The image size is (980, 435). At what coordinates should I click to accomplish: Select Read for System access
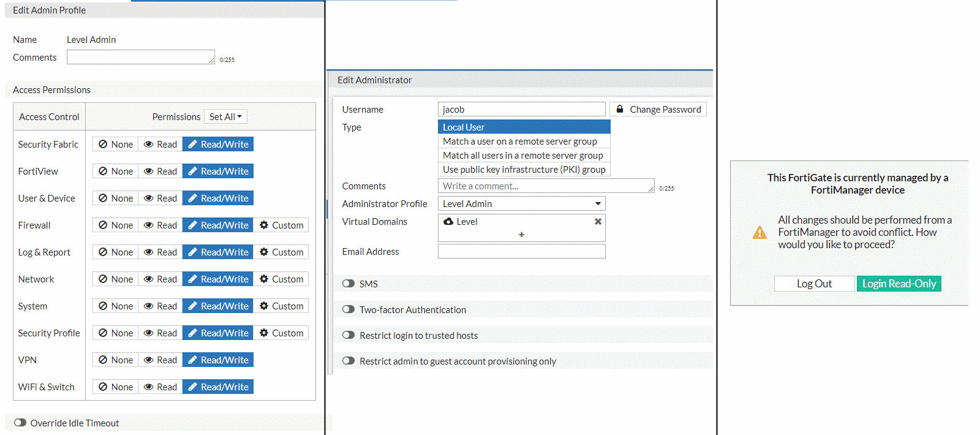[160, 306]
